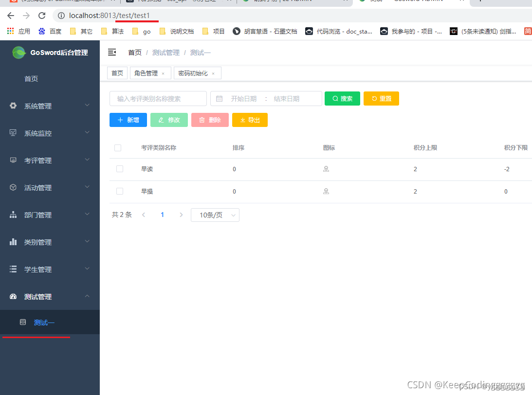Click the green 搜索 search button
532x395 pixels.
[x=342, y=98]
